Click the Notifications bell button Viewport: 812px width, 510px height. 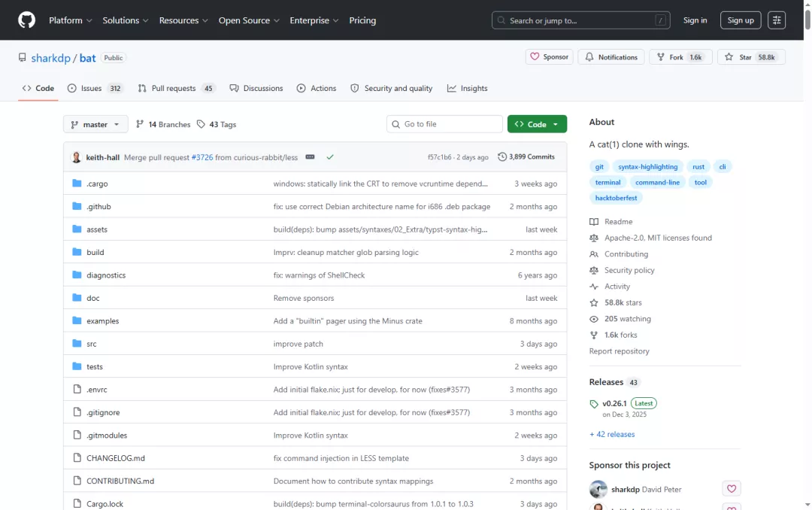611,57
